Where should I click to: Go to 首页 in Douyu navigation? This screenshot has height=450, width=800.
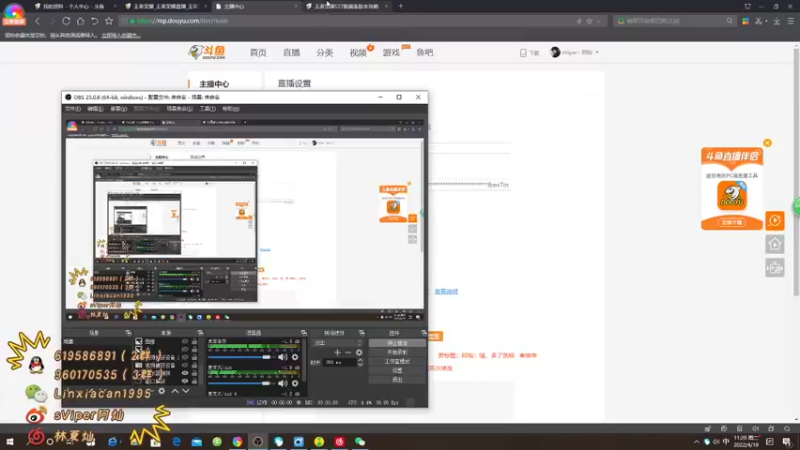[258, 53]
